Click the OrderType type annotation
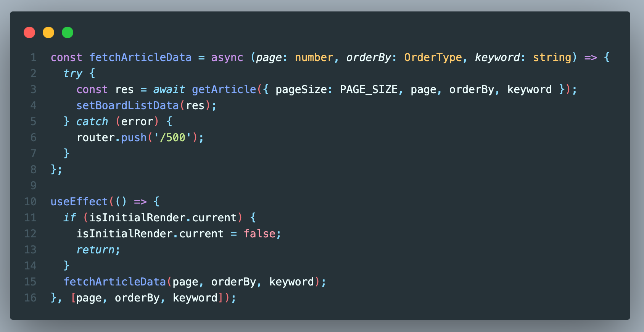 [433, 57]
